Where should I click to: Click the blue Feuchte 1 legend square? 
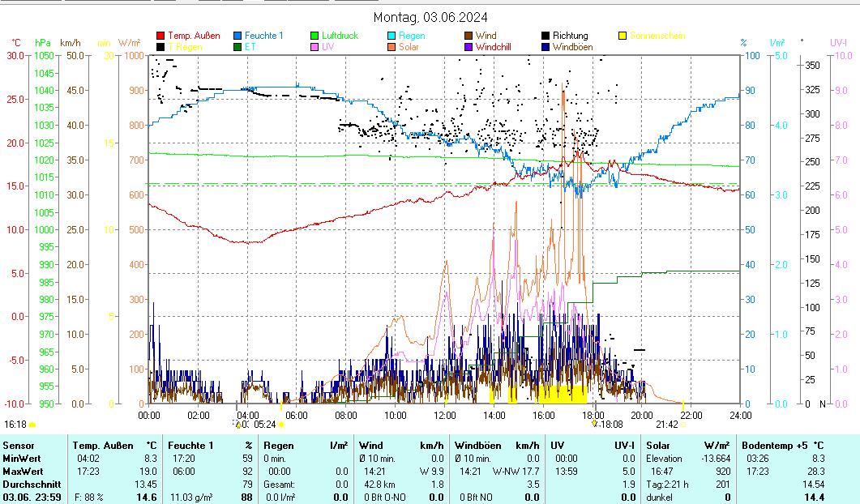point(238,36)
